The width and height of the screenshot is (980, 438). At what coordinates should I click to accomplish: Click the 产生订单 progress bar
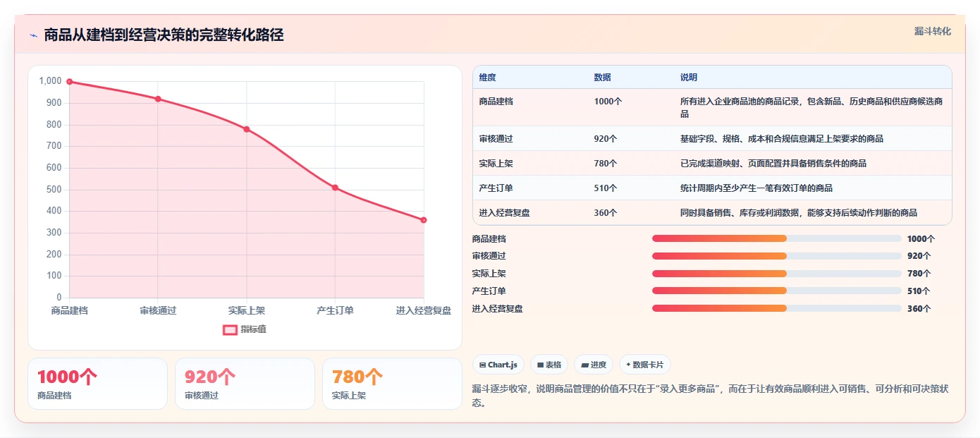[x=777, y=291]
